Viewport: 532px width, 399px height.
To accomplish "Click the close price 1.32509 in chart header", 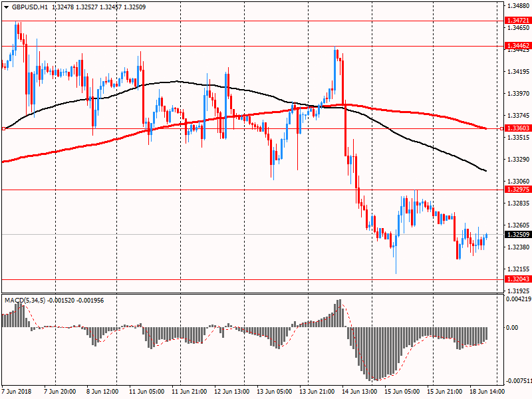I will pyautogui.click(x=135, y=7).
